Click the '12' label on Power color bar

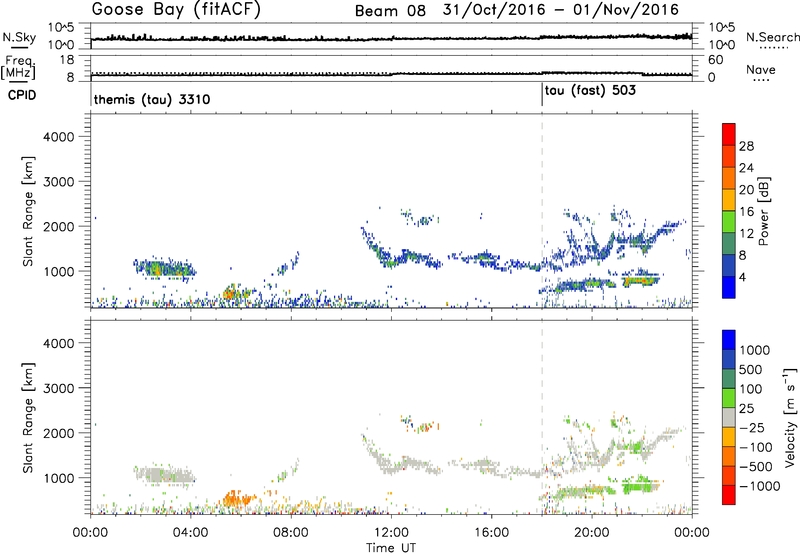pos(746,234)
